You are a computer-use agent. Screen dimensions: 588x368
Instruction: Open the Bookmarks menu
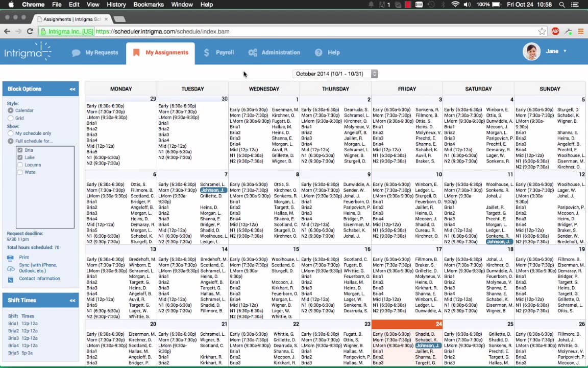coord(149,5)
